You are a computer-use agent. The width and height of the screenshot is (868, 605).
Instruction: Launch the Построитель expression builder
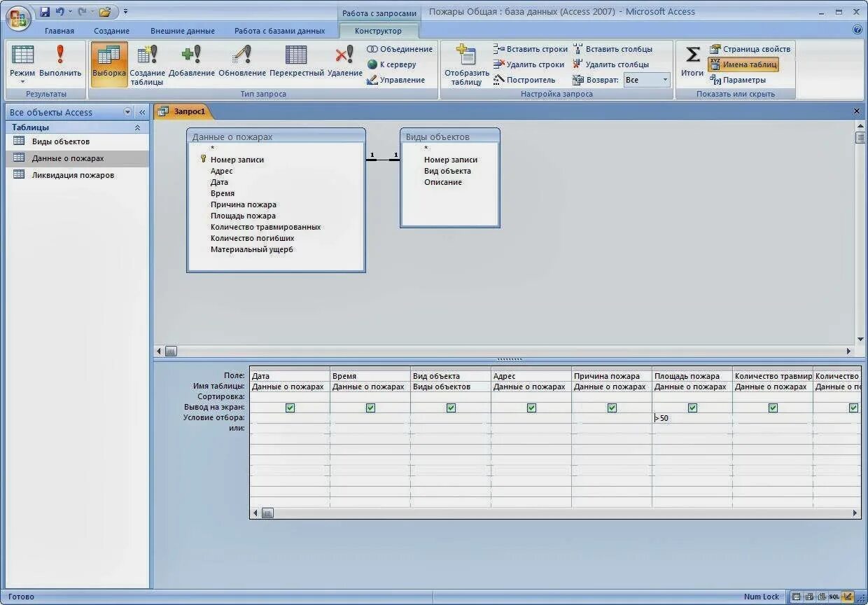(524, 80)
